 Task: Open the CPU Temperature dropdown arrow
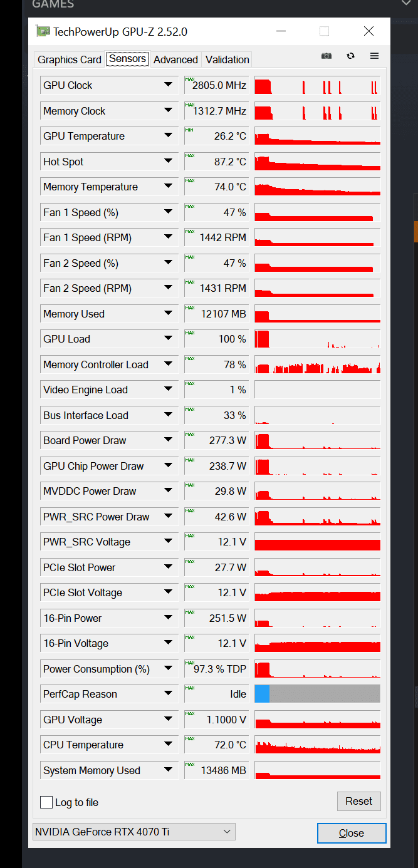point(168,745)
